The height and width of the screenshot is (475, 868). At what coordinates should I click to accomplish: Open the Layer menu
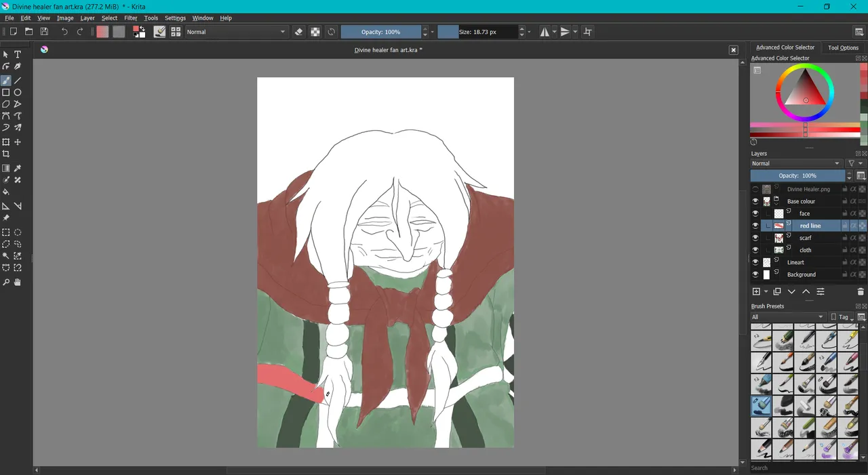click(87, 18)
